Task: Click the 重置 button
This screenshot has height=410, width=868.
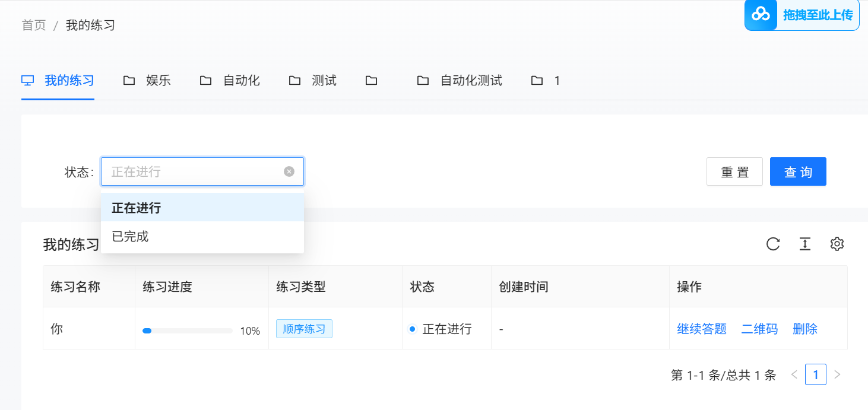Action: pos(734,171)
